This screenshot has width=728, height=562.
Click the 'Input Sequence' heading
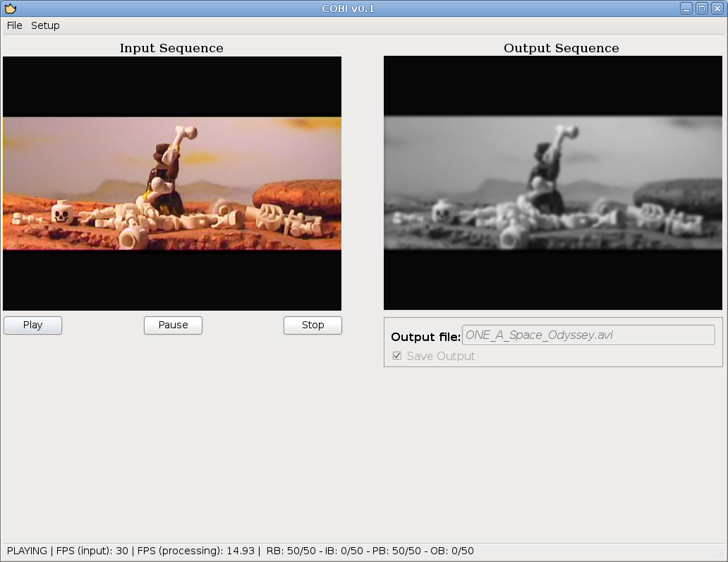(x=171, y=48)
